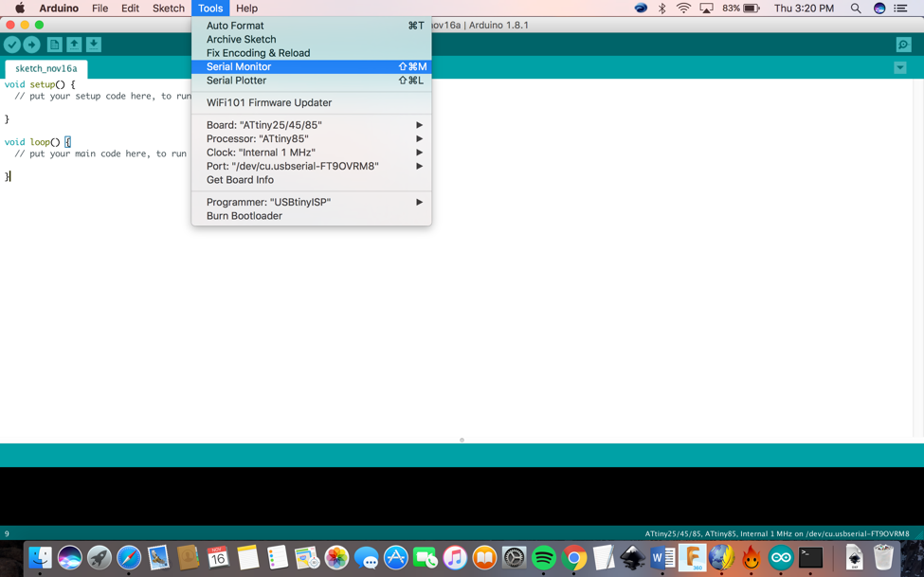The width and height of the screenshot is (924, 577).
Task: Open Inkscape from the dock
Action: coord(633,557)
